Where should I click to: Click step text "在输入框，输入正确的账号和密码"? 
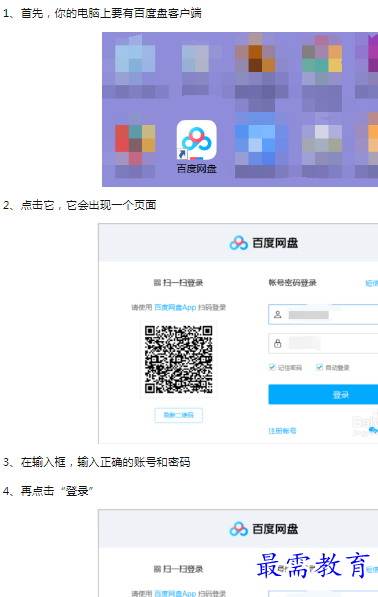point(105,462)
